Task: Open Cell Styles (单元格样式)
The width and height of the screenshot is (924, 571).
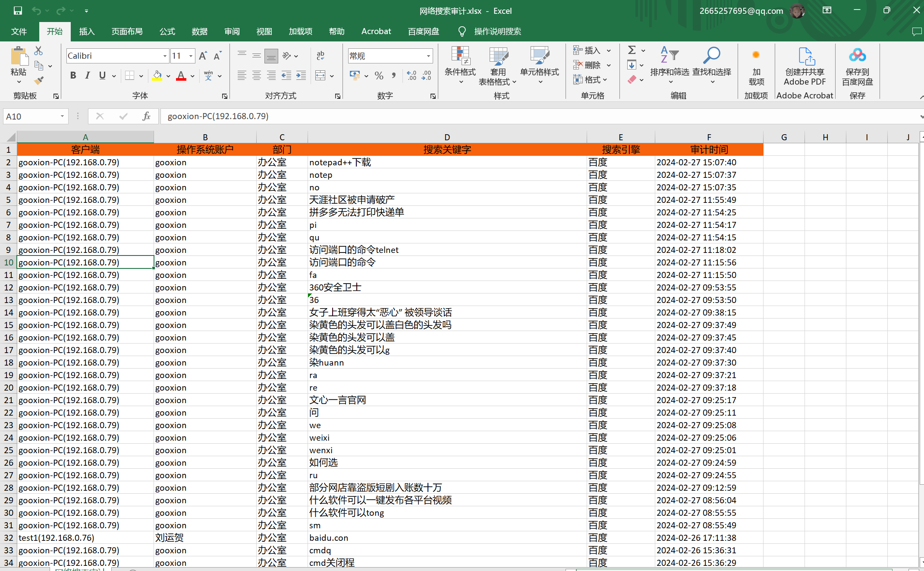Action: (x=539, y=65)
